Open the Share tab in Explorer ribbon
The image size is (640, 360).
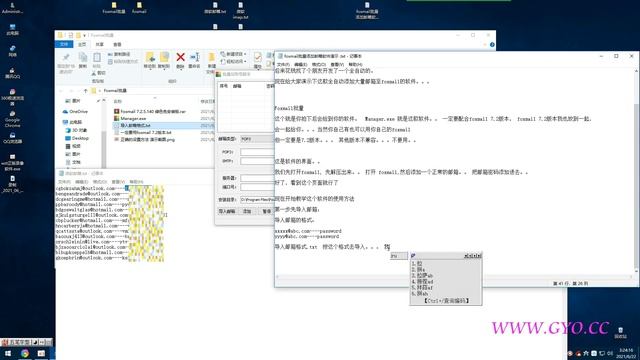point(100,44)
